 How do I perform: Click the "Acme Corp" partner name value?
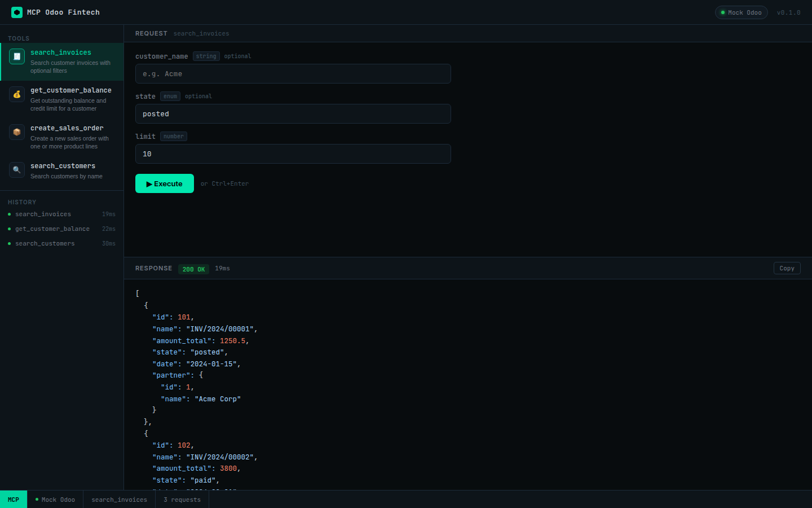[x=218, y=399]
